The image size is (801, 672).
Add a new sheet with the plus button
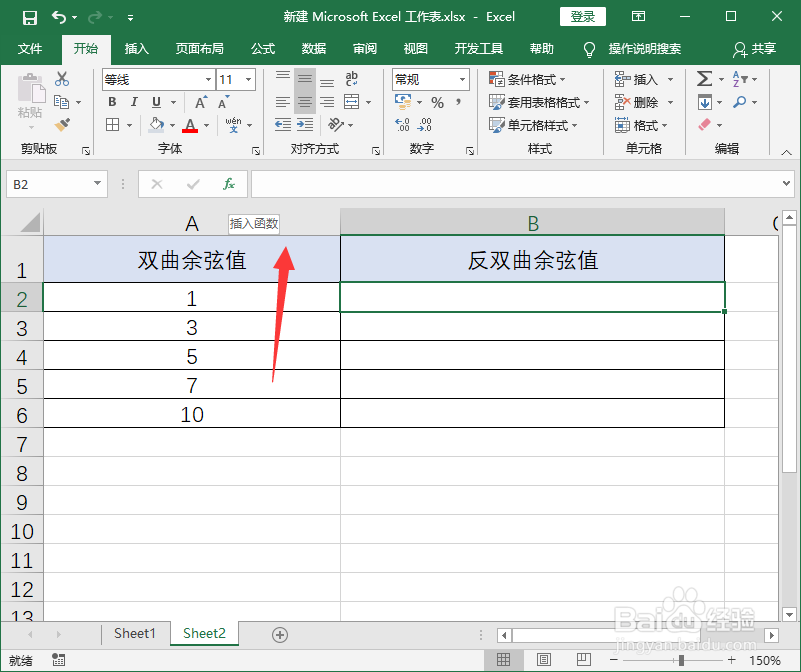tap(280, 634)
